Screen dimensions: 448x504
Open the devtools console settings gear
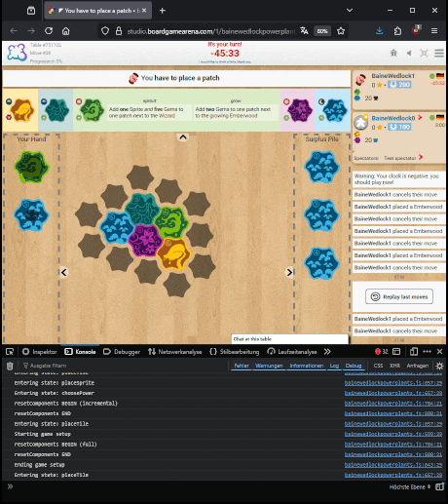pos(439,366)
